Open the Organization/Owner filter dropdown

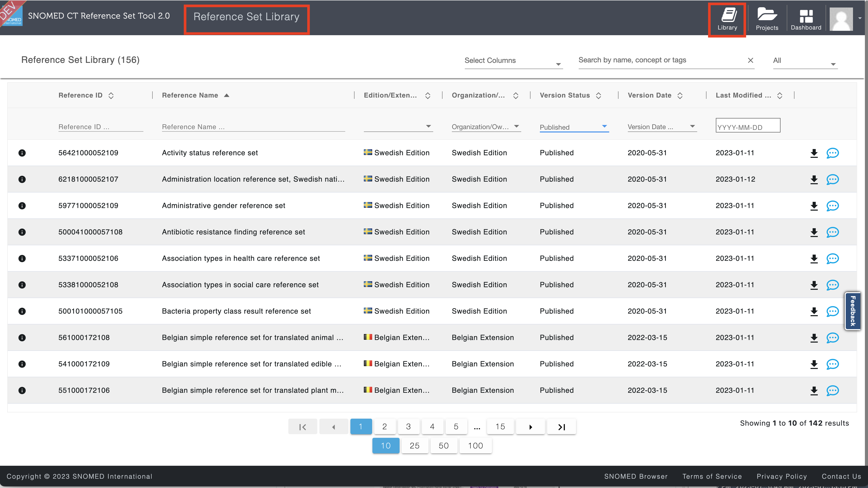coord(486,127)
